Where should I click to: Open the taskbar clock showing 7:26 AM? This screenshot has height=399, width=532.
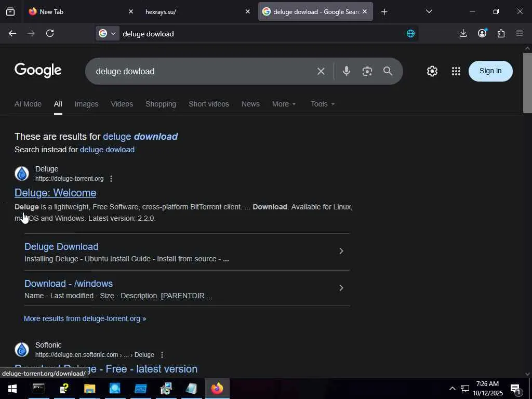tap(487, 389)
